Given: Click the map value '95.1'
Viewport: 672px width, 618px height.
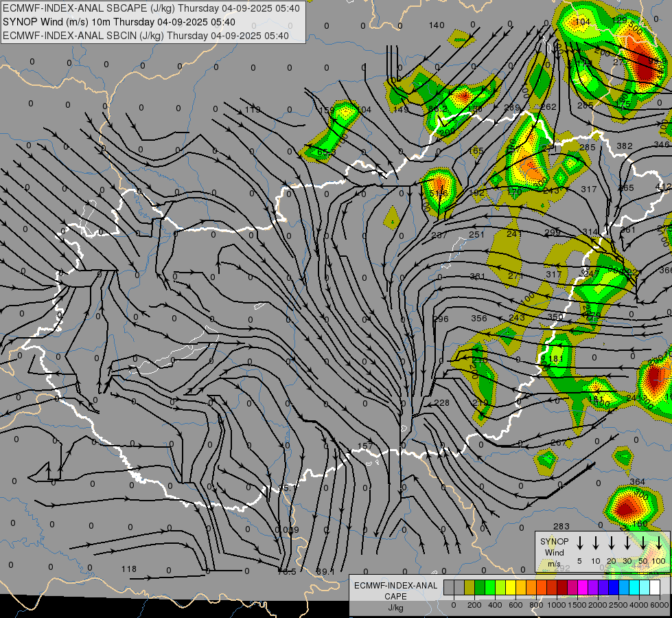Looking at the screenshot, I should (288, 488).
